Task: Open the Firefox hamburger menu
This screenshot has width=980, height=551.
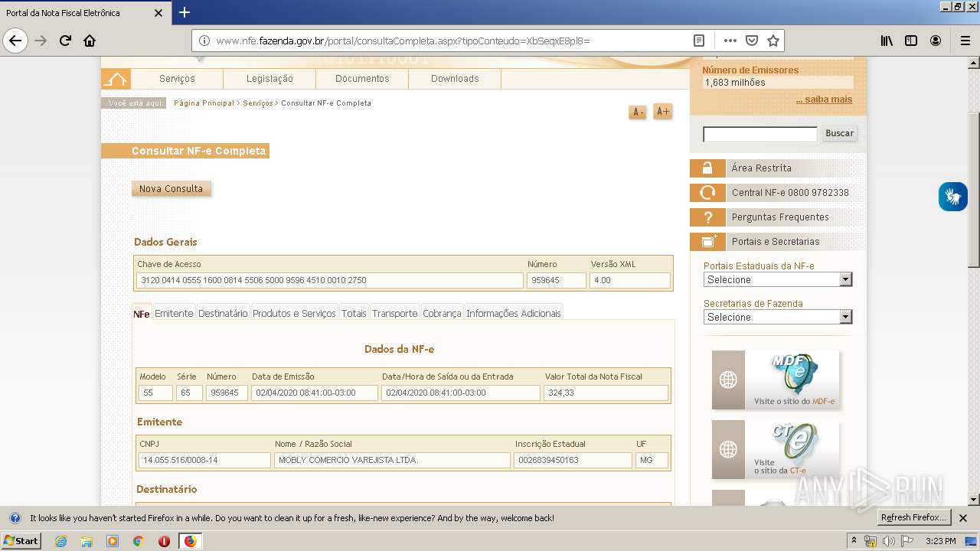Action: pos(965,41)
